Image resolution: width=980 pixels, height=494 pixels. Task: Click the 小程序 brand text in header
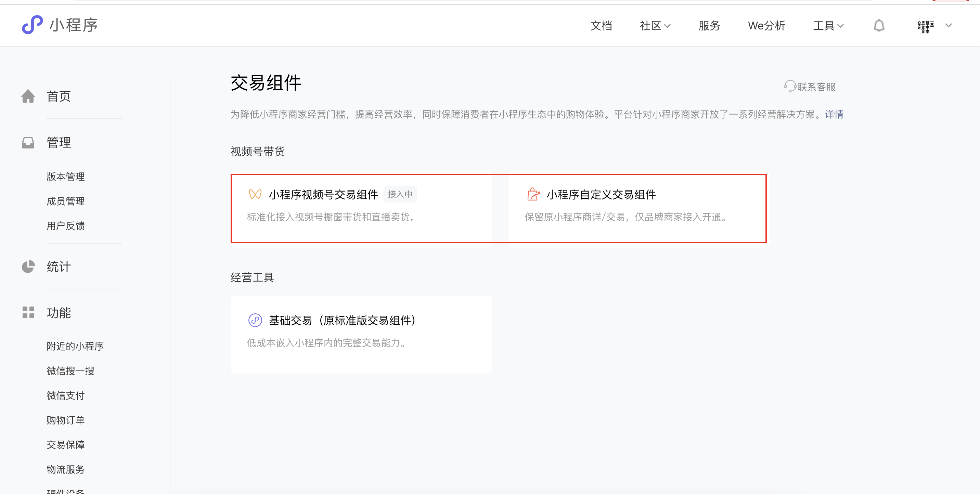coord(74,25)
